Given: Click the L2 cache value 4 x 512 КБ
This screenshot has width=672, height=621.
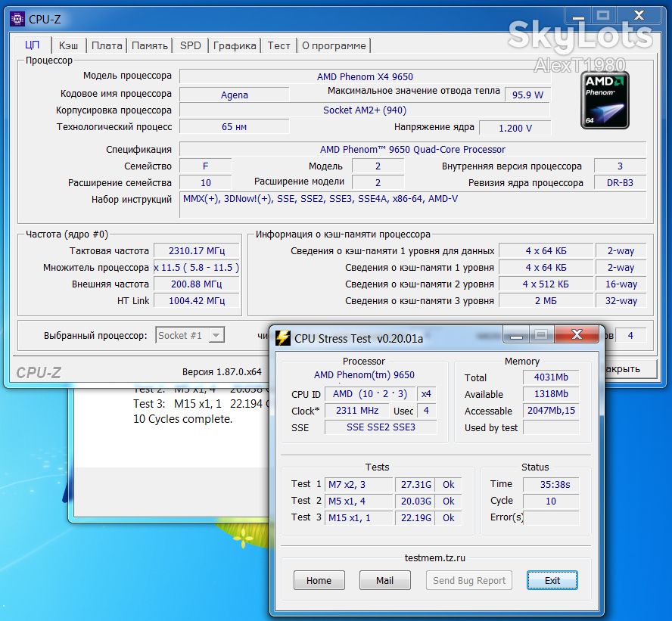Looking at the screenshot, I should point(546,284).
